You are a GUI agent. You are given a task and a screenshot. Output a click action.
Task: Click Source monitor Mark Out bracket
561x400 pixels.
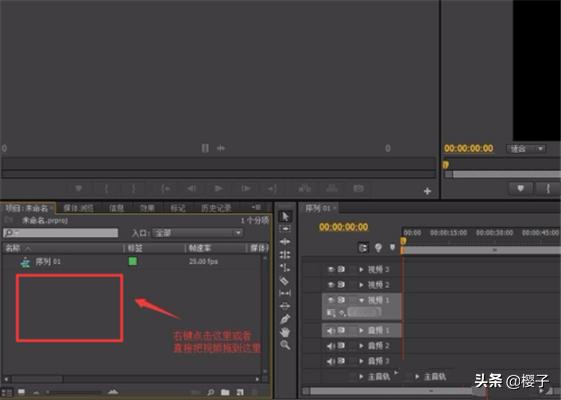(x=133, y=188)
